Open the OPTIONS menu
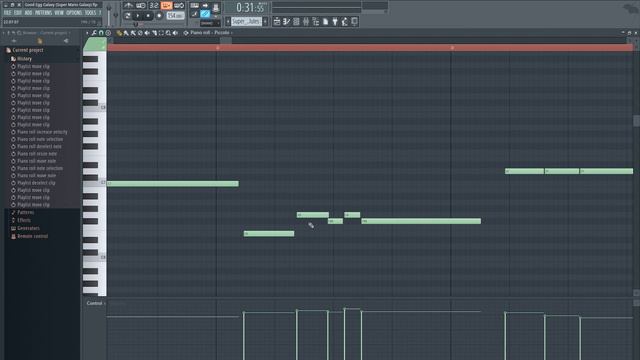 click(x=74, y=13)
